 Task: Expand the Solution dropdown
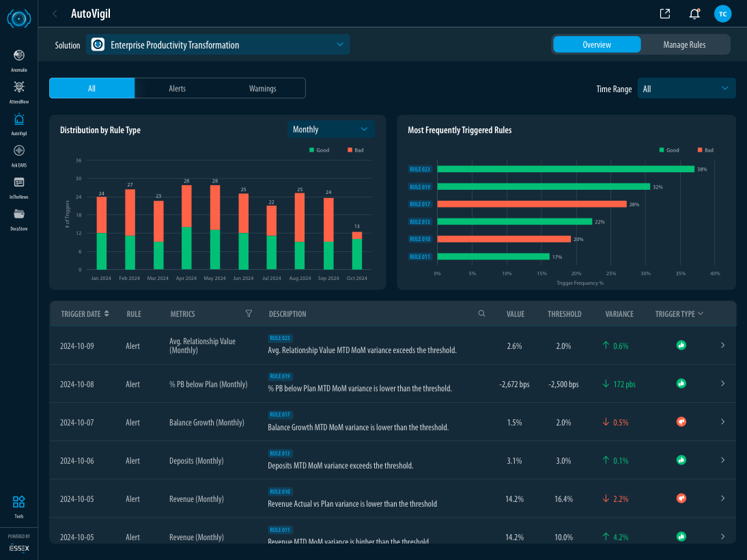218,45
